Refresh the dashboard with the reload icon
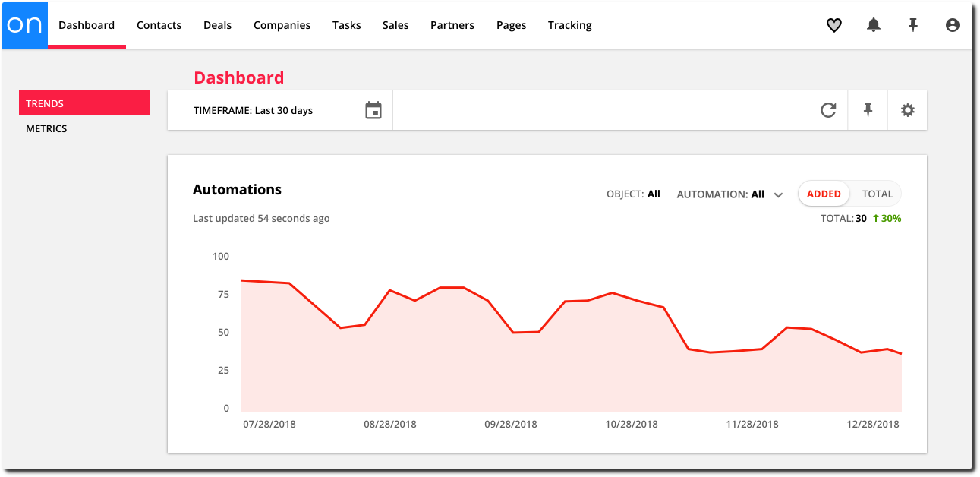 point(827,109)
